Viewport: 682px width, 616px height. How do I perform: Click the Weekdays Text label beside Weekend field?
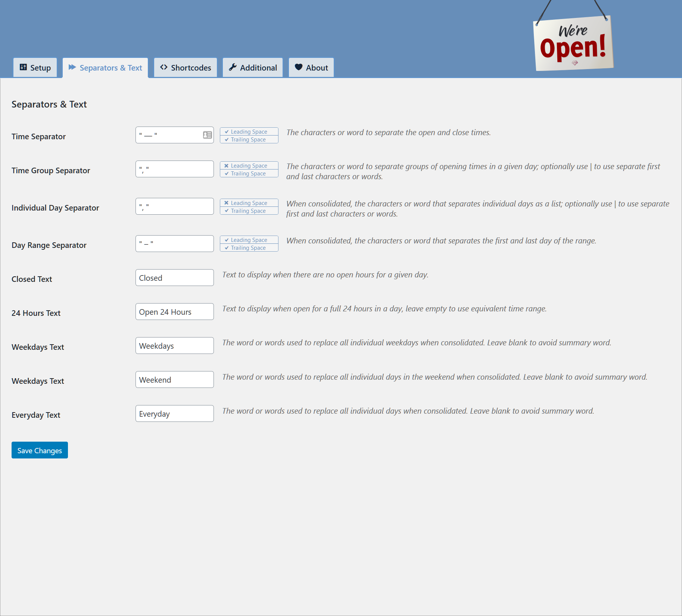(38, 381)
